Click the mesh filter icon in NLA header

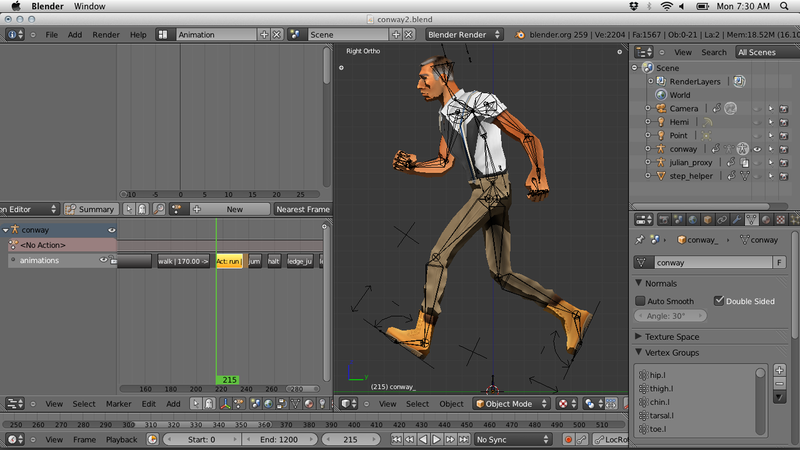click(295, 404)
